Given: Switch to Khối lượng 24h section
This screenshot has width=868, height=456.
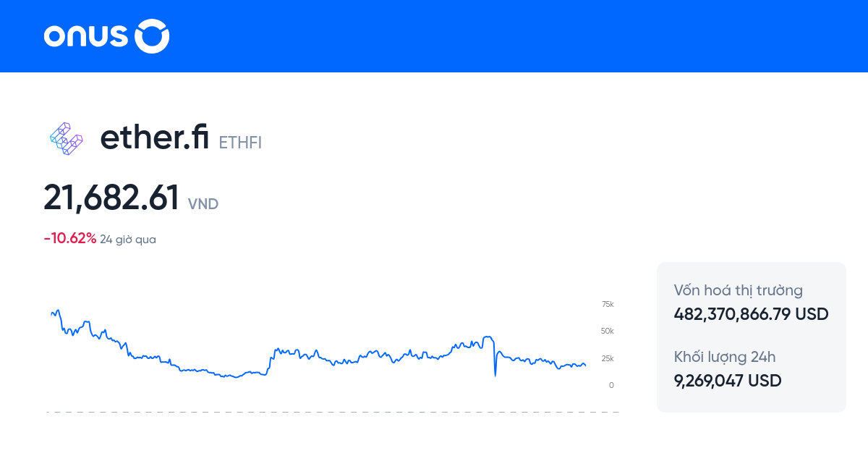Looking at the screenshot, I should click(725, 357).
